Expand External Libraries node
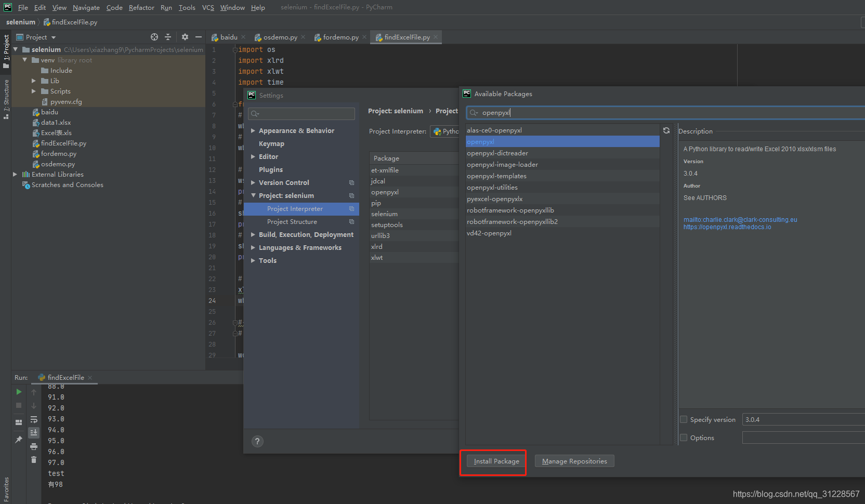Image resolution: width=865 pixels, height=504 pixels. [15, 174]
